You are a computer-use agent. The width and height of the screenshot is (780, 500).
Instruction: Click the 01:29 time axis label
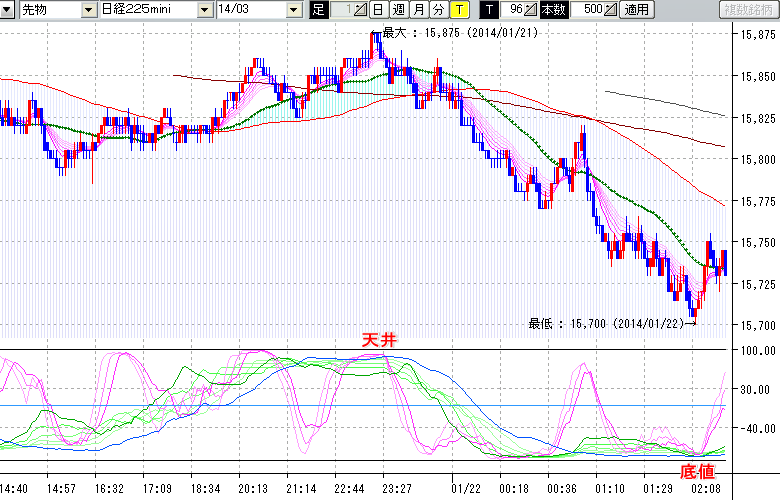tap(658, 489)
